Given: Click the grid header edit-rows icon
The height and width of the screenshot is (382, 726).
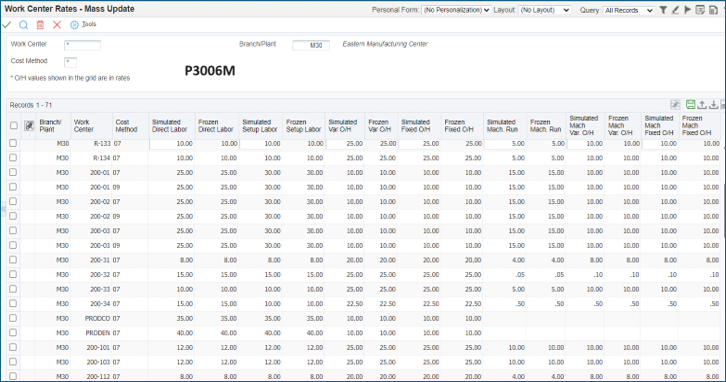Looking at the screenshot, I should click(29, 125).
